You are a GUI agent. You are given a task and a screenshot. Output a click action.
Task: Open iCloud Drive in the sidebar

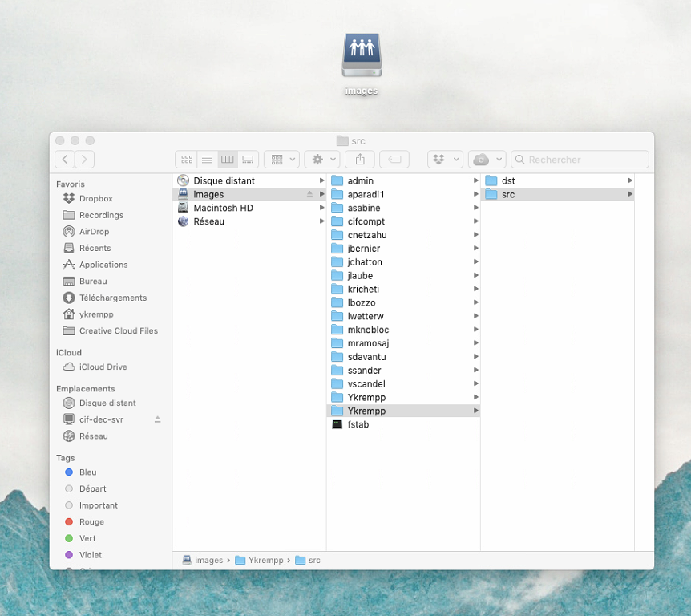[x=103, y=367]
